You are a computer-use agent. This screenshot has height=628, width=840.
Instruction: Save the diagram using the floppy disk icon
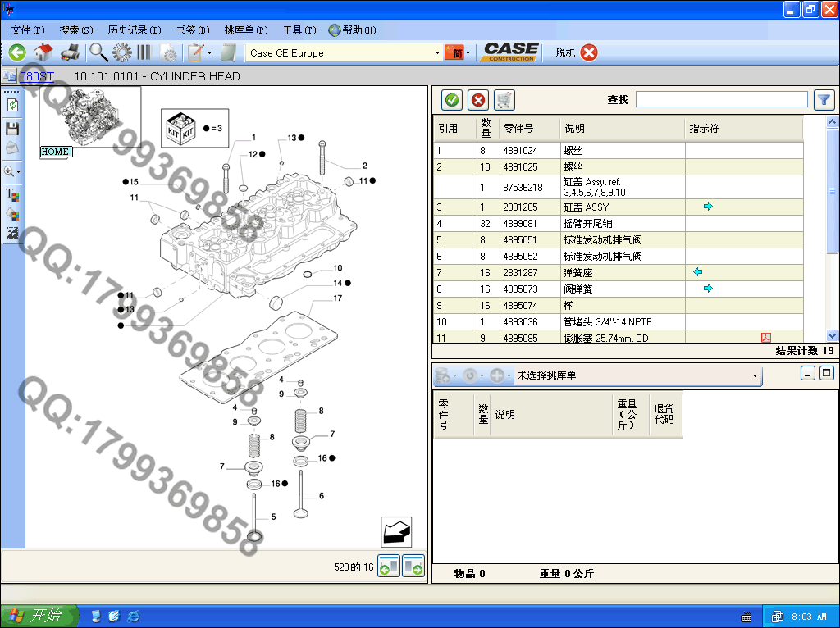[x=12, y=129]
